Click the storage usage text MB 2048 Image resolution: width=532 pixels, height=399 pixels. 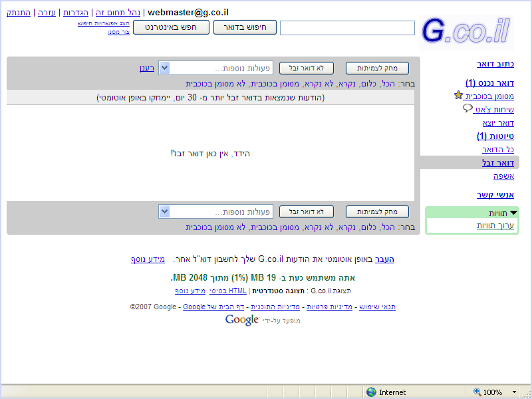[x=190, y=277]
